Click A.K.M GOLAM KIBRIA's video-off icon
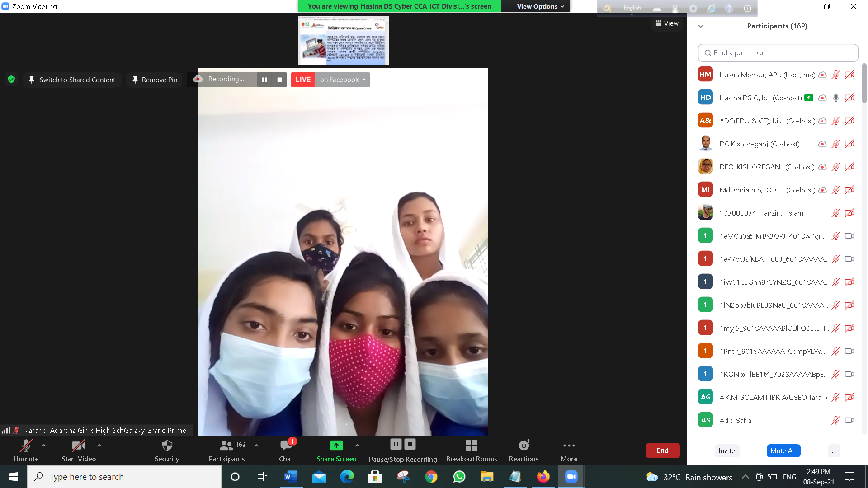 coord(849,398)
